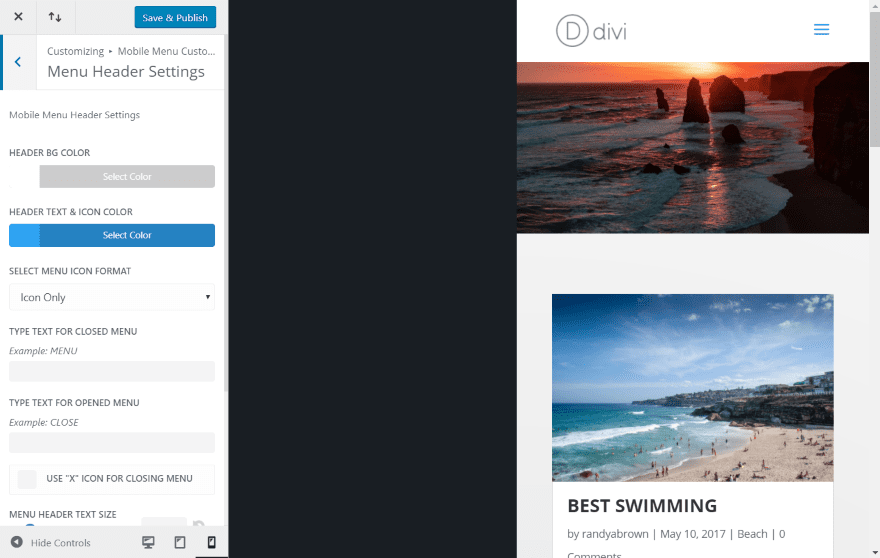Open the Best Swimming post title link
Image resolution: width=880 pixels, height=558 pixels.
click(x=642, y=506)
